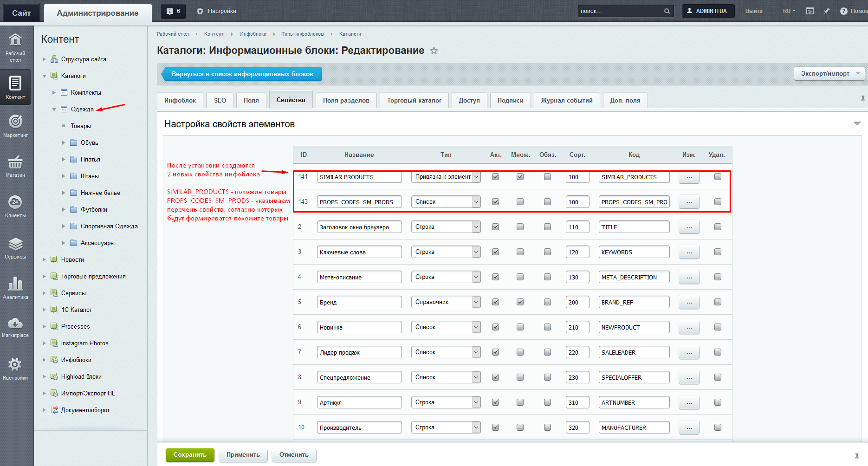Expand the Экспорт/импорт dropdown button

[829, 74]
